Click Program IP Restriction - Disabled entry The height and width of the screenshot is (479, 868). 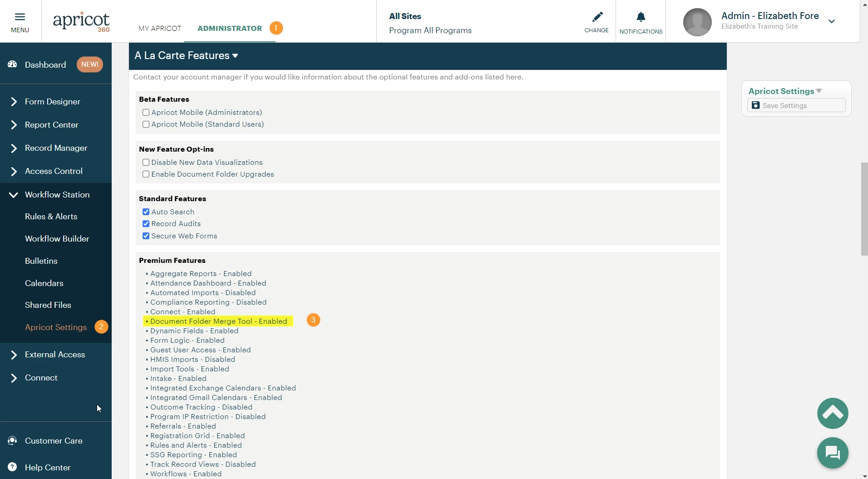click(208, 417)
